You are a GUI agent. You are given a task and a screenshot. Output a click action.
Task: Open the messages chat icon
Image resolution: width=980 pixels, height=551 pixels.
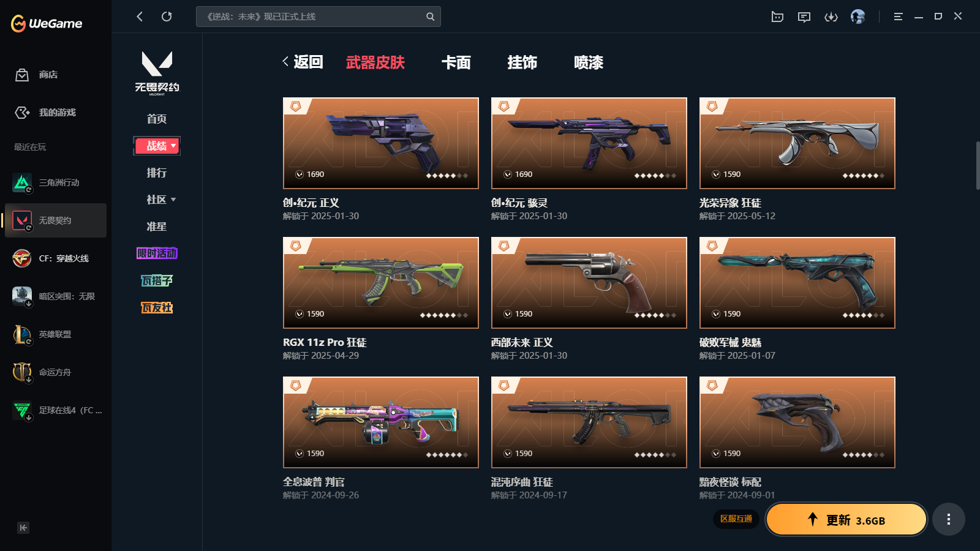[x=804, y=17]
